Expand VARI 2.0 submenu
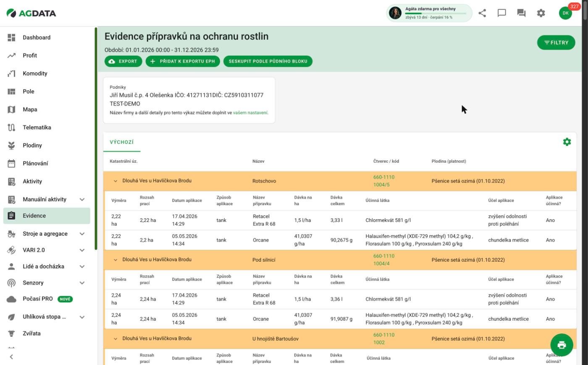 pos(82,250)
